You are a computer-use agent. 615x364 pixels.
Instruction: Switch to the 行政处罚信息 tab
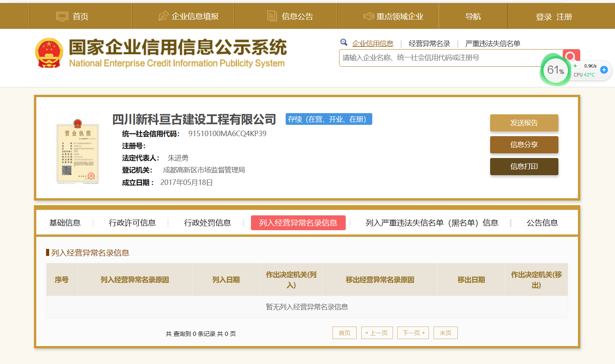click(208, 223)
